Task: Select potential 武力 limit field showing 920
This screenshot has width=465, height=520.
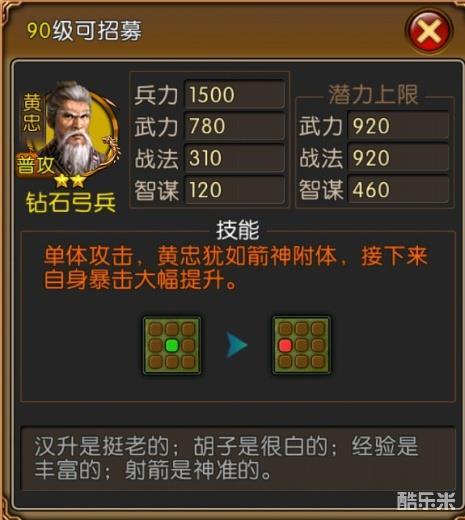Action: 398,126
